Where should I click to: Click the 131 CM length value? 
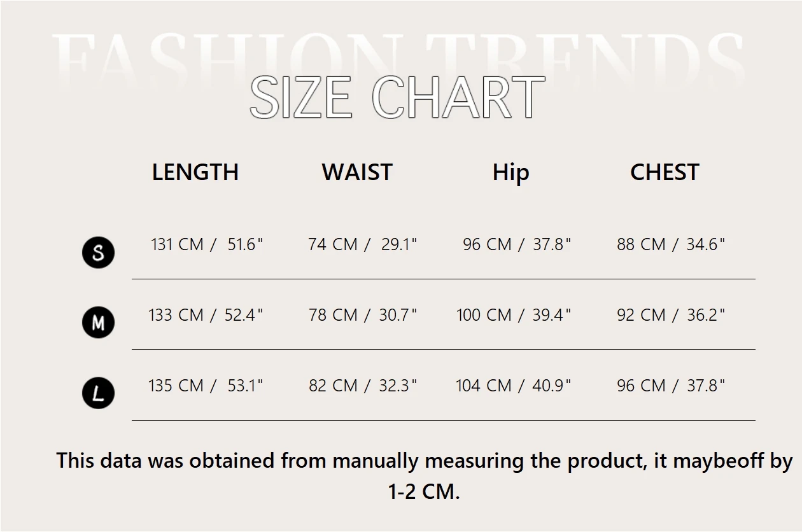(x=207, y=244)
